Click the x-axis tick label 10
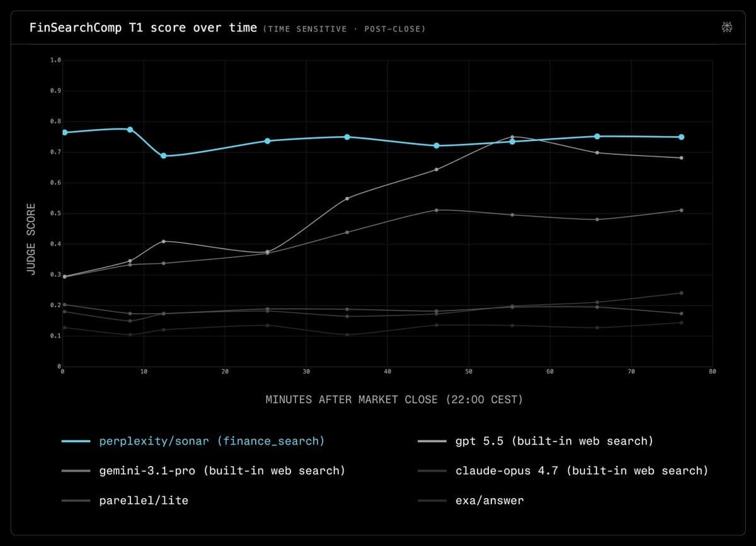The height and width of the screenshot is (546, 756). coord(144,372)
